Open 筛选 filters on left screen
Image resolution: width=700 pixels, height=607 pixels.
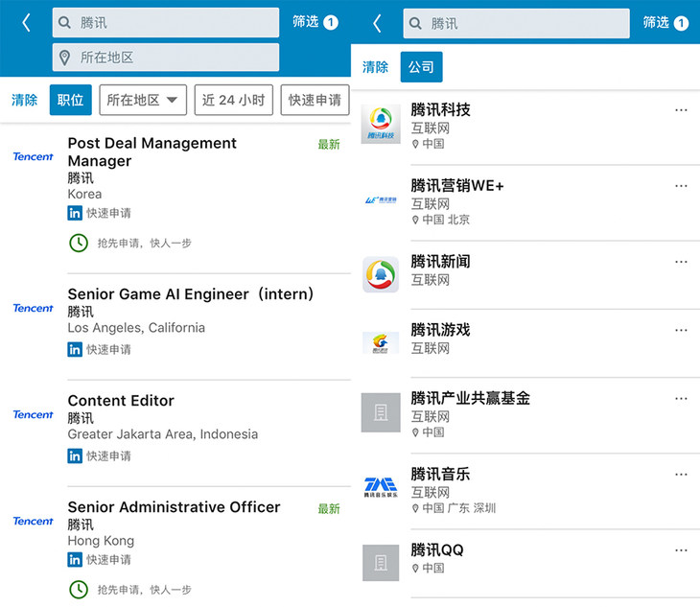coord(315,22)
